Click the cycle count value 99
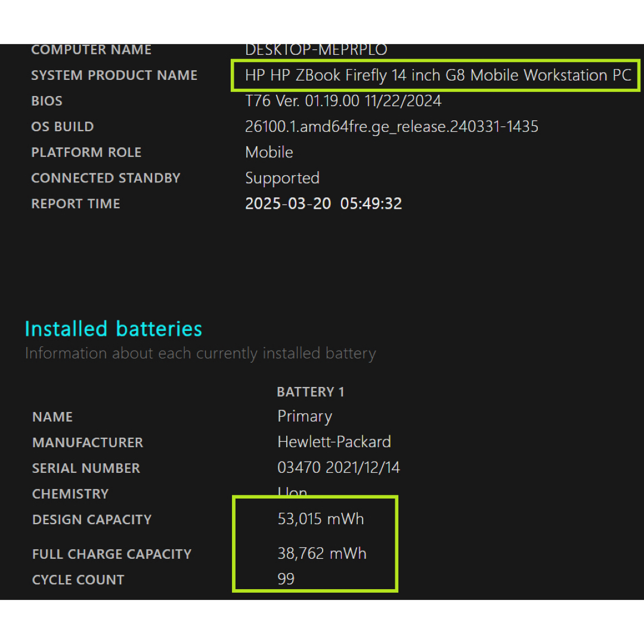The image size is (644, 644). click(x=286, y=579)
